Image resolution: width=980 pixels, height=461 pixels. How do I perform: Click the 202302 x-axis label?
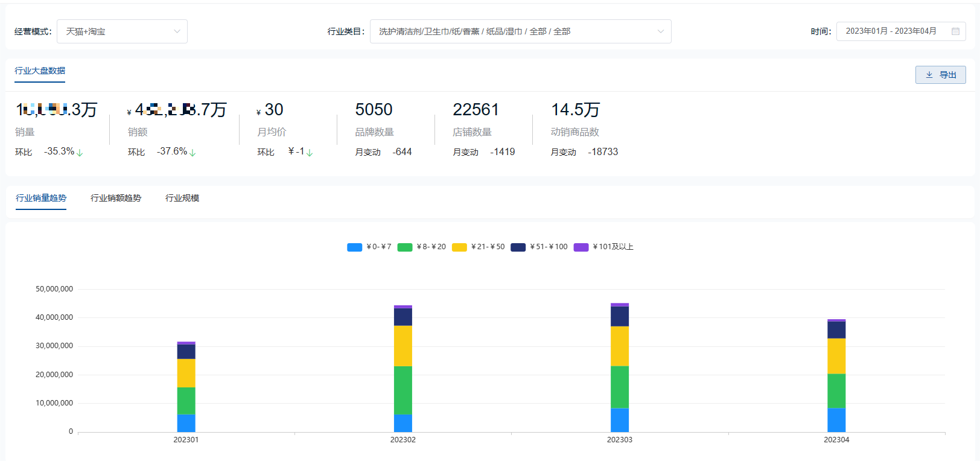(403, 440)
